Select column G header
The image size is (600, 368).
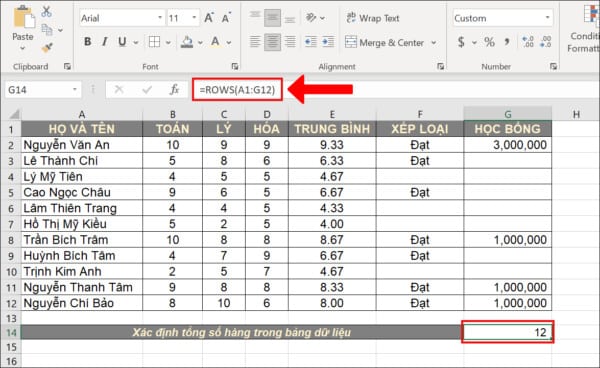[507, 114]
